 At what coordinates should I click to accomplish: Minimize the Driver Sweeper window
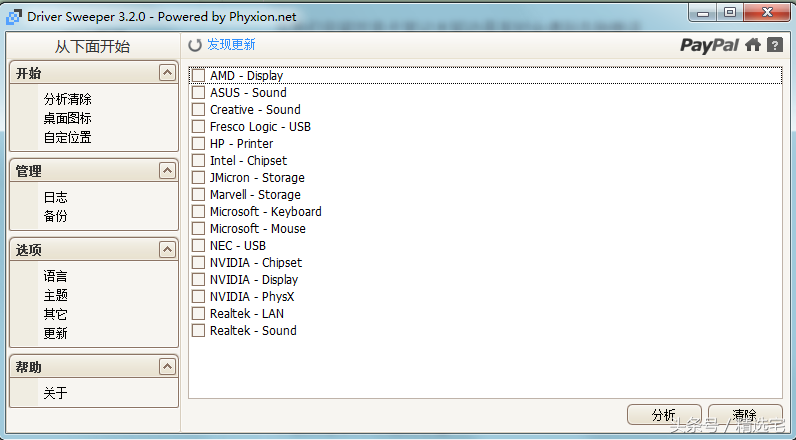pyautogui.click(x=703, y=13)
